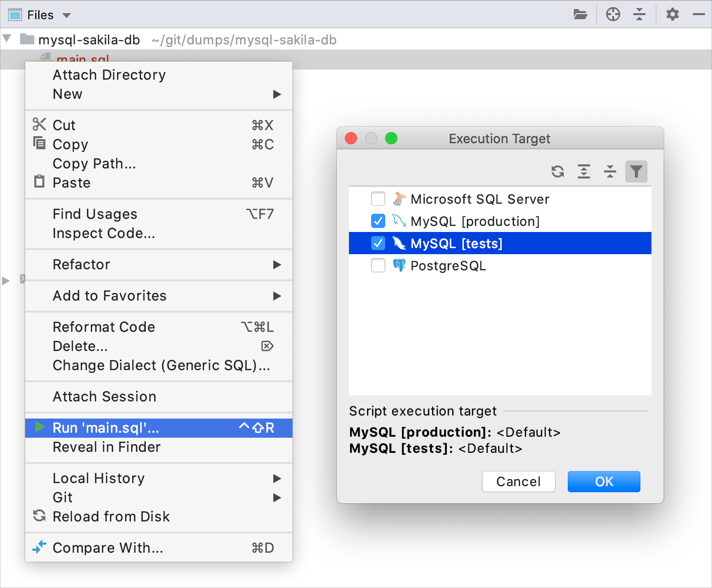Expand the Refactor submenu arrow
Image resolution: width=712 pixels, height=588 pixels.
[x=277, y=265]
